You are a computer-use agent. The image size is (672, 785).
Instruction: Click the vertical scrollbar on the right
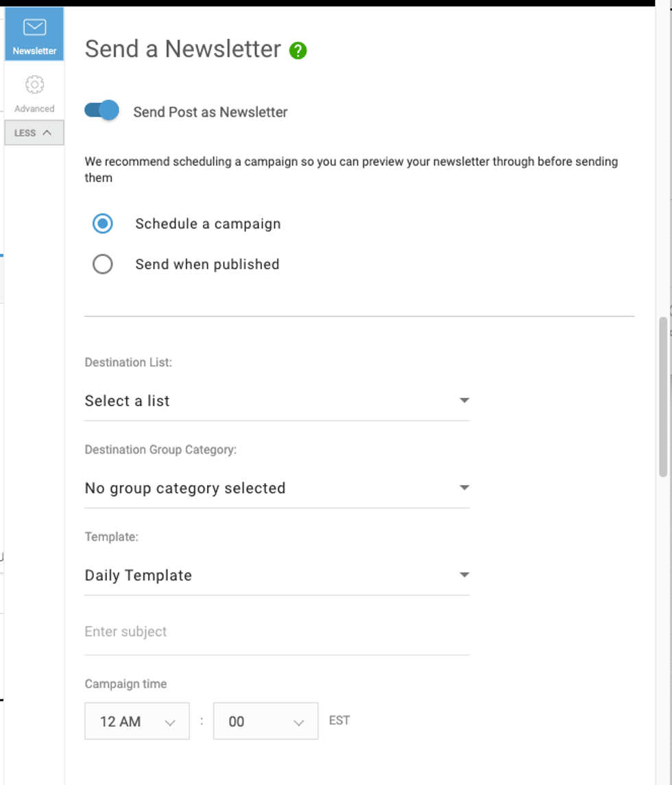[662, 397]
